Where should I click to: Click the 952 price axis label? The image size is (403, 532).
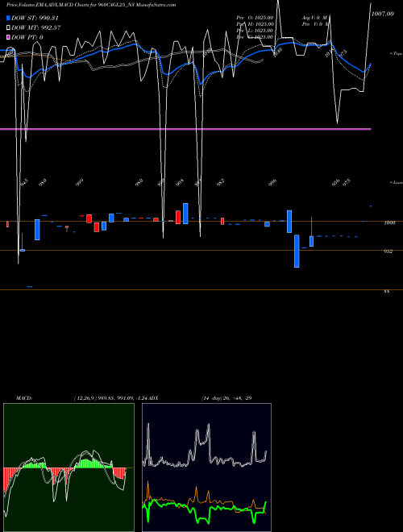[388, 251]
